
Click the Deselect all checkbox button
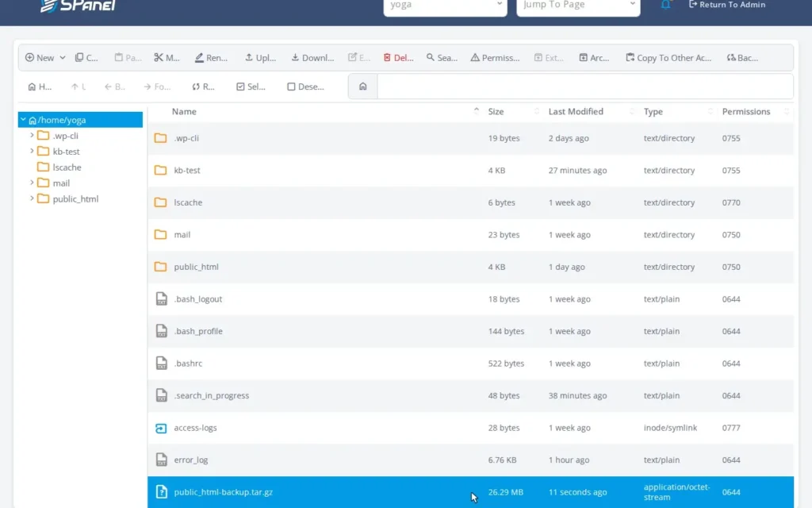(x=305, y=87)
